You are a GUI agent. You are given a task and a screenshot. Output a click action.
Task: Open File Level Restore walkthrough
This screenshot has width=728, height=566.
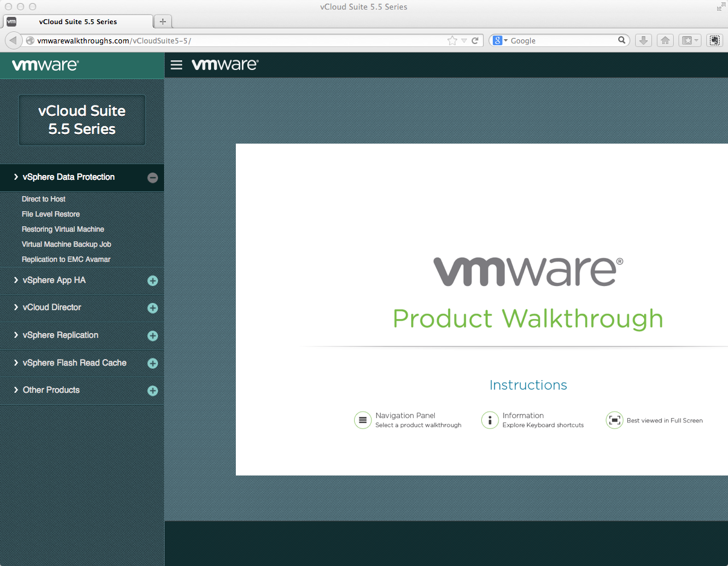(51, 214)
